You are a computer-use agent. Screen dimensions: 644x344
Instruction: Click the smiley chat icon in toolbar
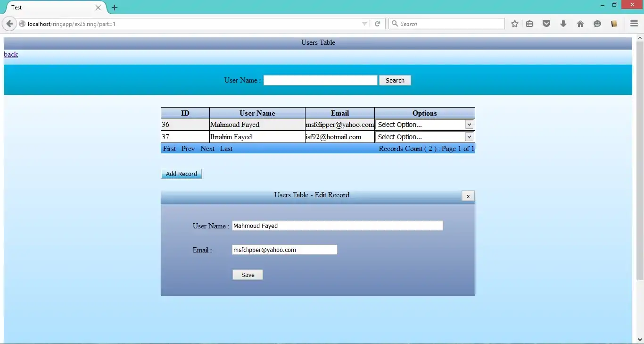[597, 24]
